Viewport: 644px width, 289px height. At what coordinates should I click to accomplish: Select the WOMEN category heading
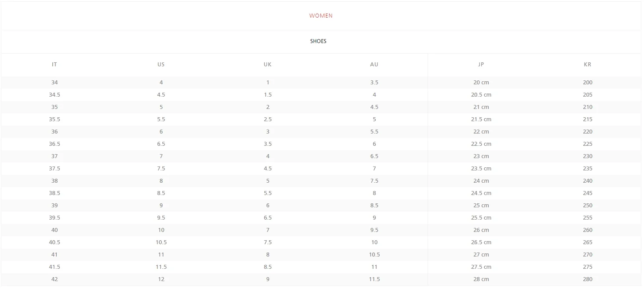(321, 16)
